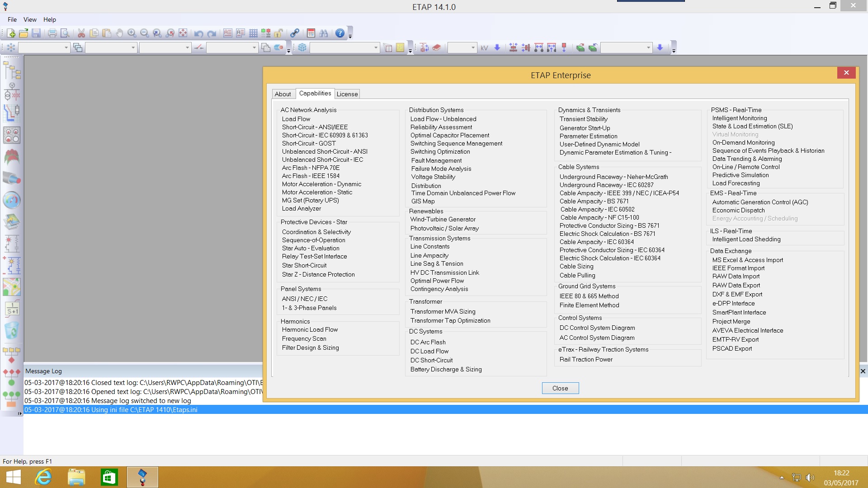
Task: Select 'Message log switched to new log' entry
Action: (x=108, y=400)
